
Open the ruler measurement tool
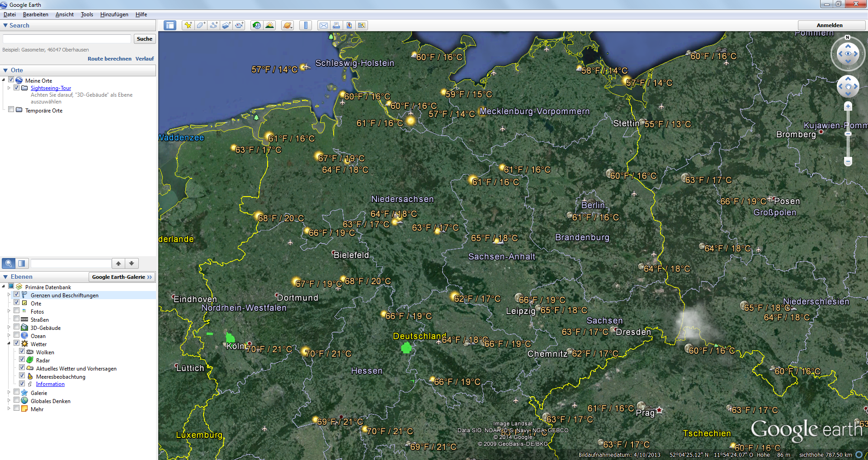click(306, 25)
